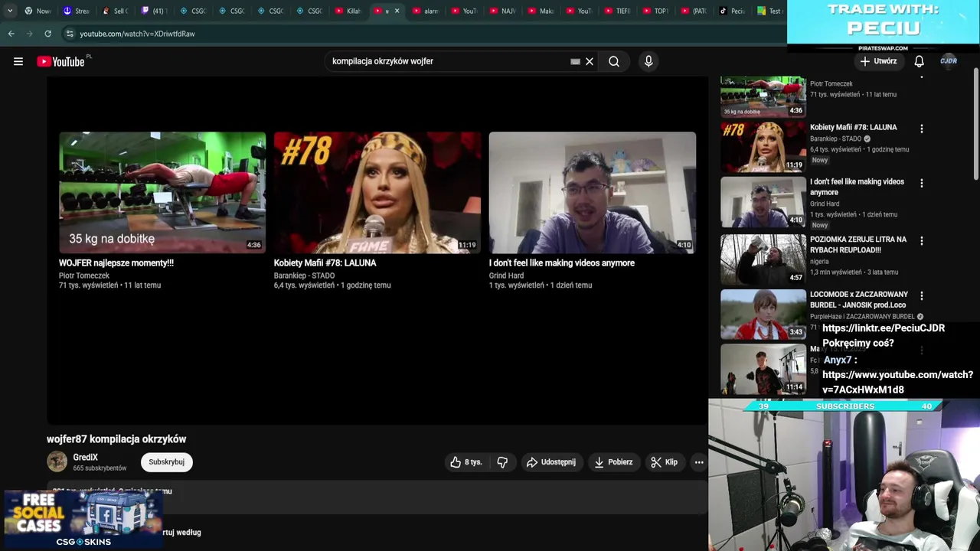
Task: Open the YouTube hamburger guide menu
Action: point(18,61)
